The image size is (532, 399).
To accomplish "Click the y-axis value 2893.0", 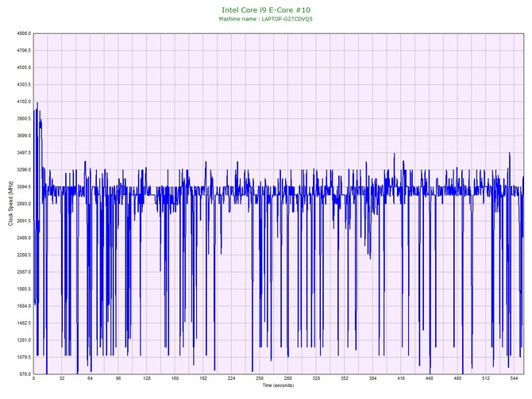I will coord(24,204).
